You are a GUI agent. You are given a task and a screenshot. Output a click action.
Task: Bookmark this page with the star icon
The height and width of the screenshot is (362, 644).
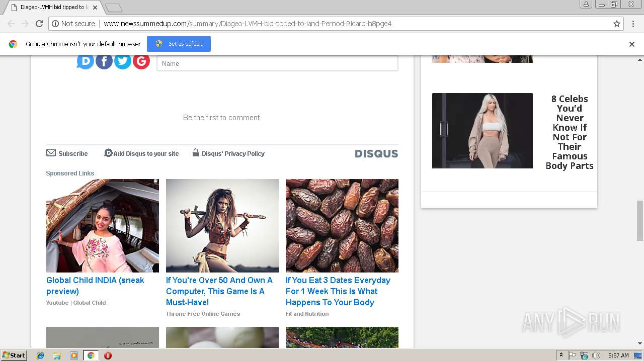(617, 24)
